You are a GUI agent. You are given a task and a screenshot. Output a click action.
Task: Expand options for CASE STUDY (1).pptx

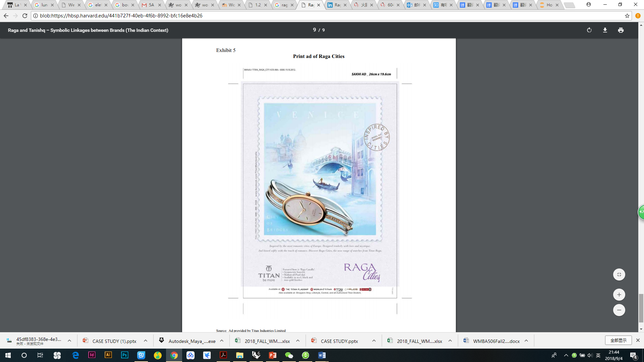(146, 341)
